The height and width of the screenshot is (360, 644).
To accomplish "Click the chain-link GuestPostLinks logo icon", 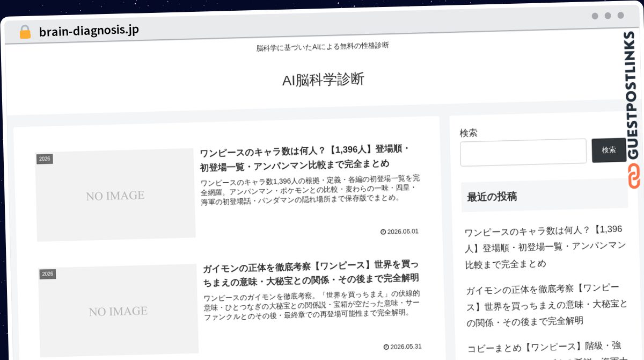I will [634, 176].
